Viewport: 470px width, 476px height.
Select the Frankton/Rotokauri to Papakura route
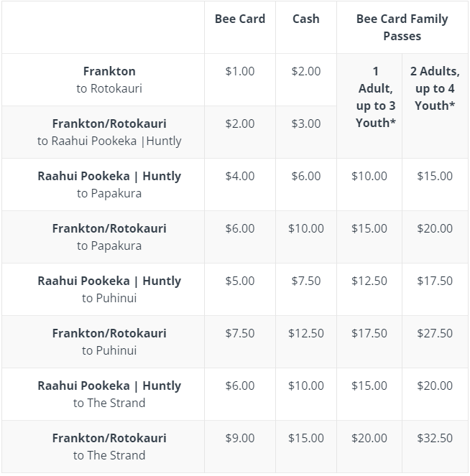click(x=109, y=237)
